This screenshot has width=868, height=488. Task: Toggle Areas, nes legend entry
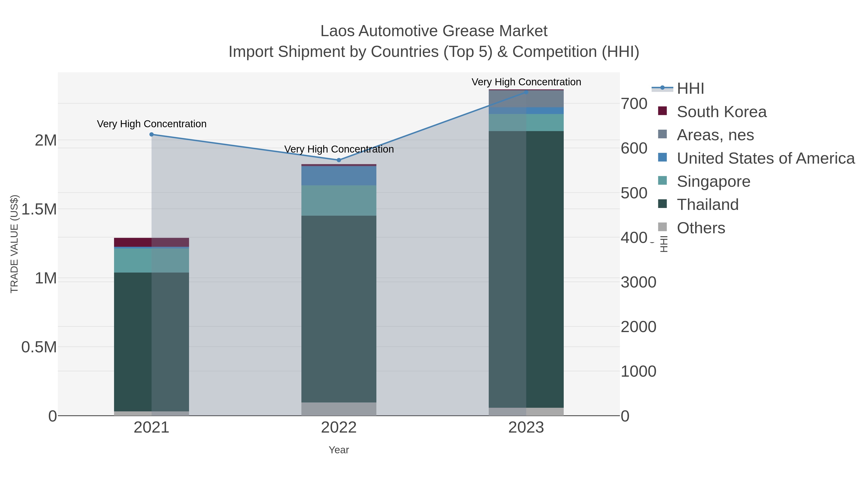click(x=706, y=135)
